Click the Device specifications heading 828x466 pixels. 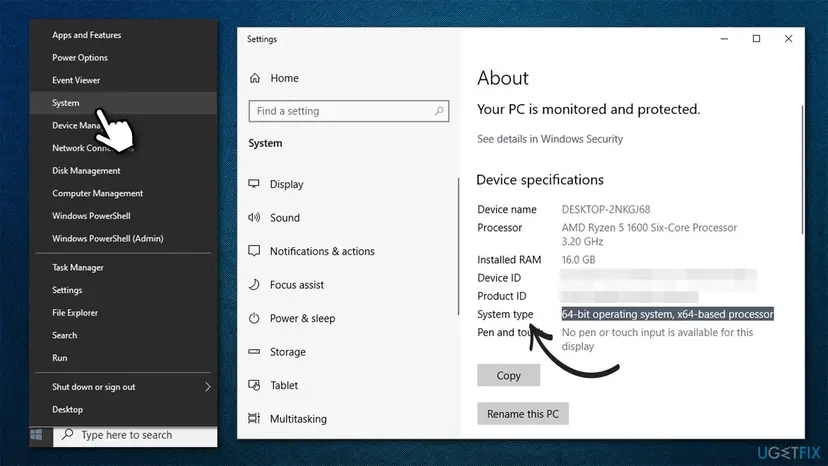pyautogui.click(x=540, y=180)
